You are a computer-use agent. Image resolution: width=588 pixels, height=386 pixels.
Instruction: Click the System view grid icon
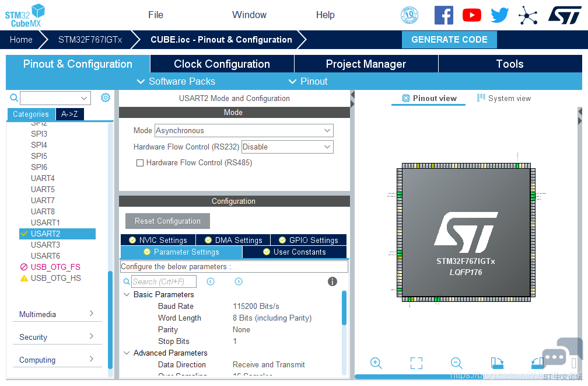481,98
